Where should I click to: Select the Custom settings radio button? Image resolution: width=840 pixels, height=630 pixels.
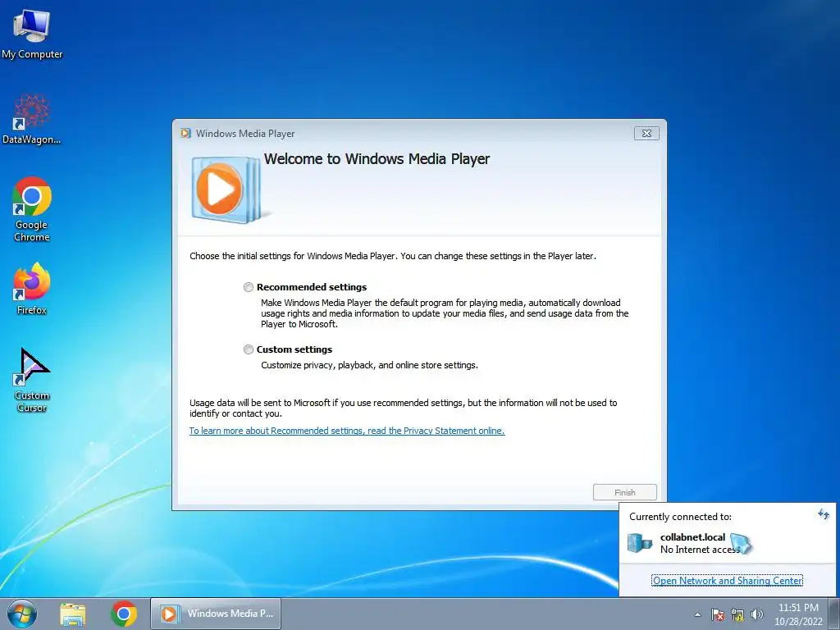249,349
